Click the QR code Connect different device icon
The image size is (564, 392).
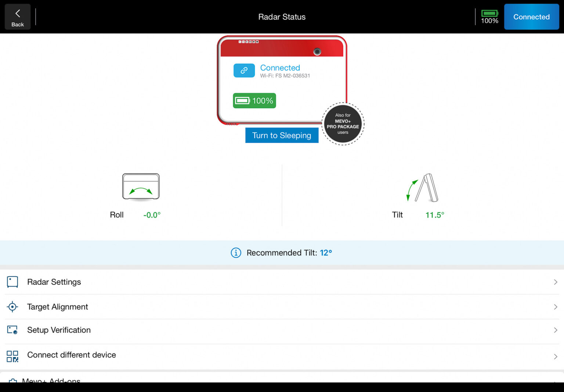click(12, 356)
